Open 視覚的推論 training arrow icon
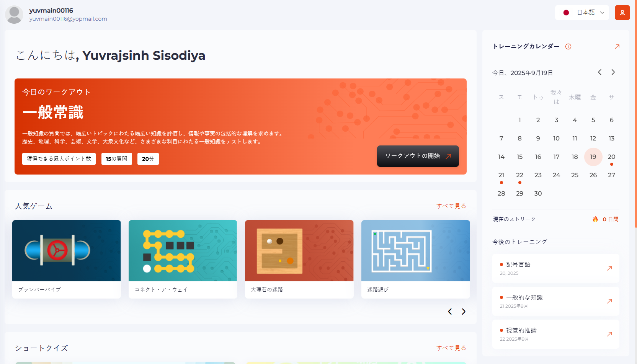 pos(609,334)
